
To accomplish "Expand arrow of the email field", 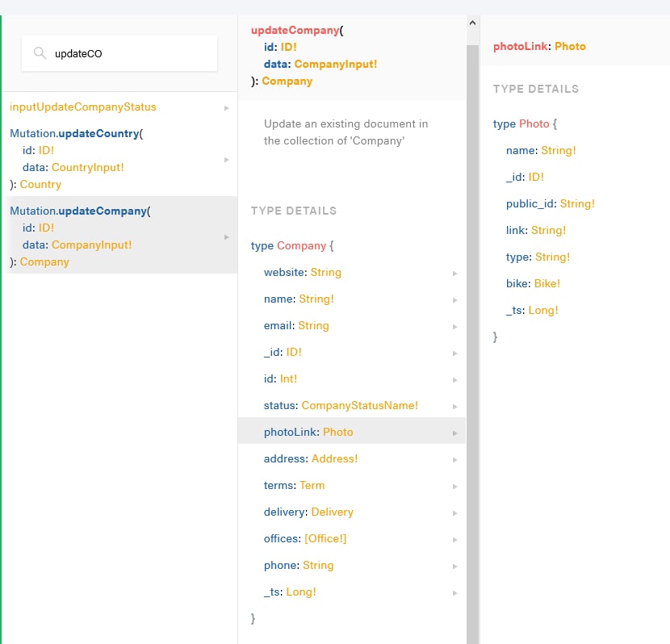I will pos(455,327).
